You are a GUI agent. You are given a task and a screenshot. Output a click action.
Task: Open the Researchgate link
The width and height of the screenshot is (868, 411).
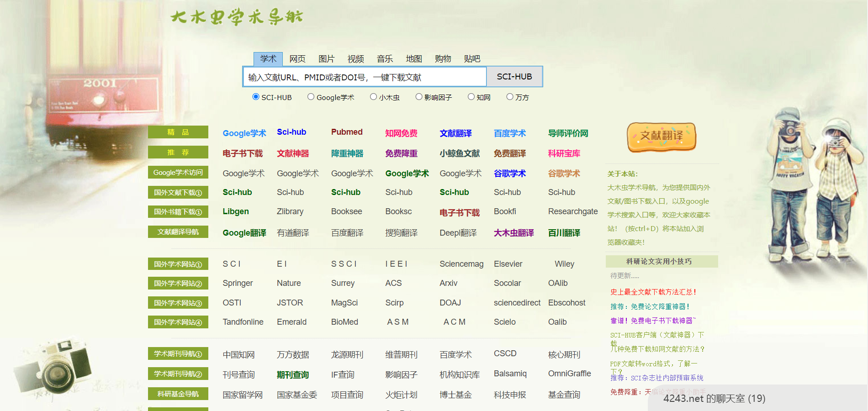pyautogui.click(x=573, y=211)
